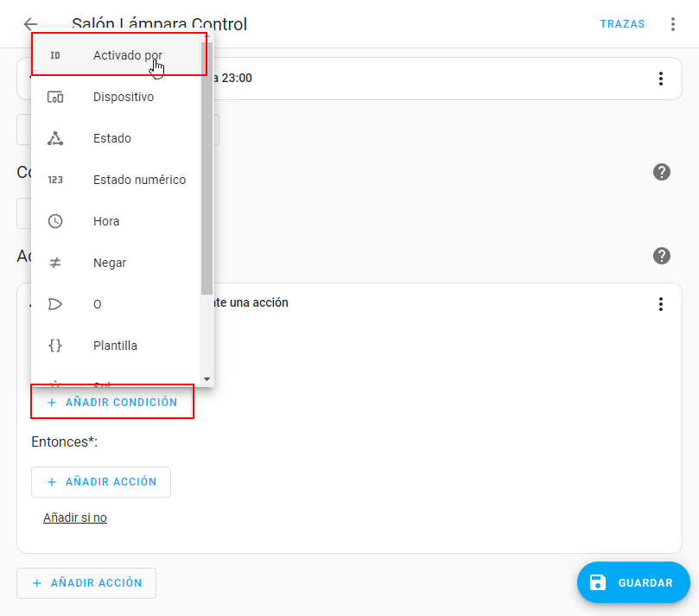This screenshot has height=616, width=699.
Task: Click 'Añadir acción' under Entonces
Action: click(x=101, y=482)
